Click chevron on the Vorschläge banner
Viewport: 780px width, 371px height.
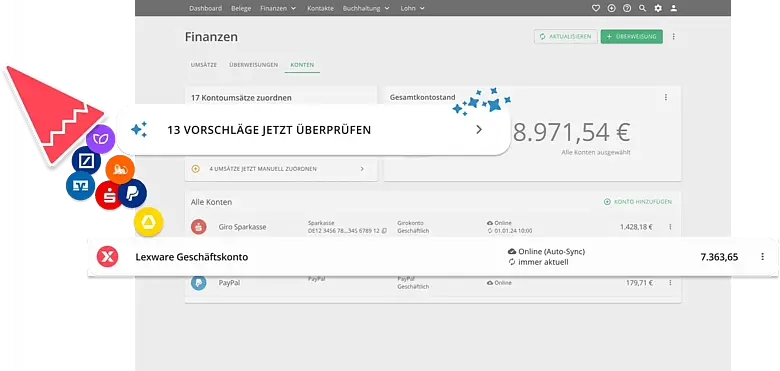coord(479,130)
